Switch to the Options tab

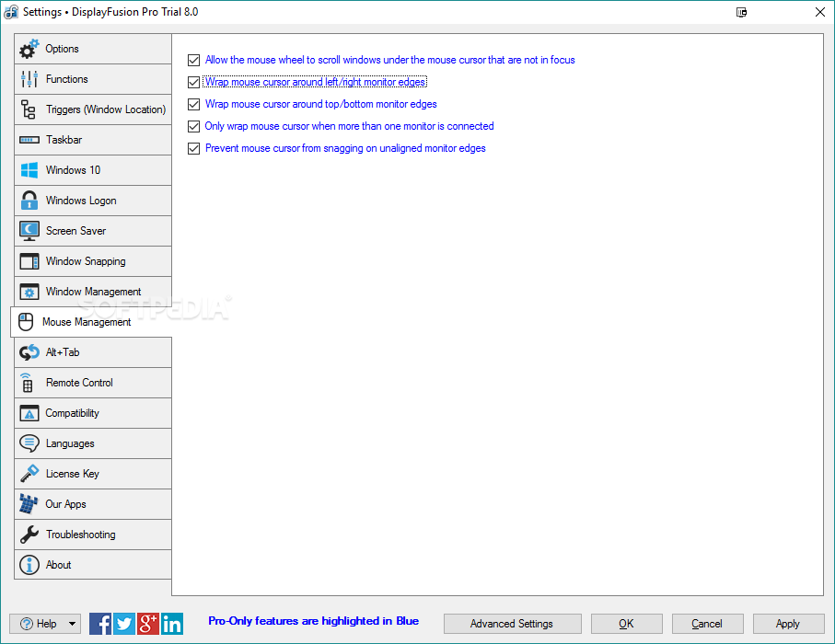pyautogui.click(x=93, y=49)
